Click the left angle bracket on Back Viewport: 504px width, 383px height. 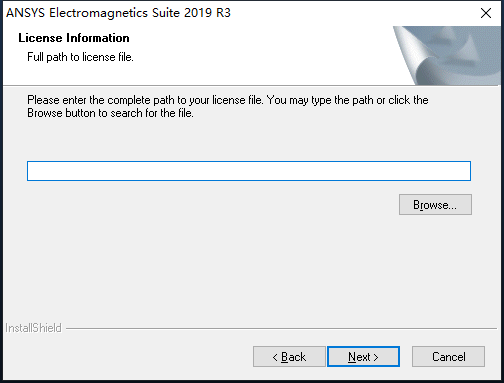(275, 357)
